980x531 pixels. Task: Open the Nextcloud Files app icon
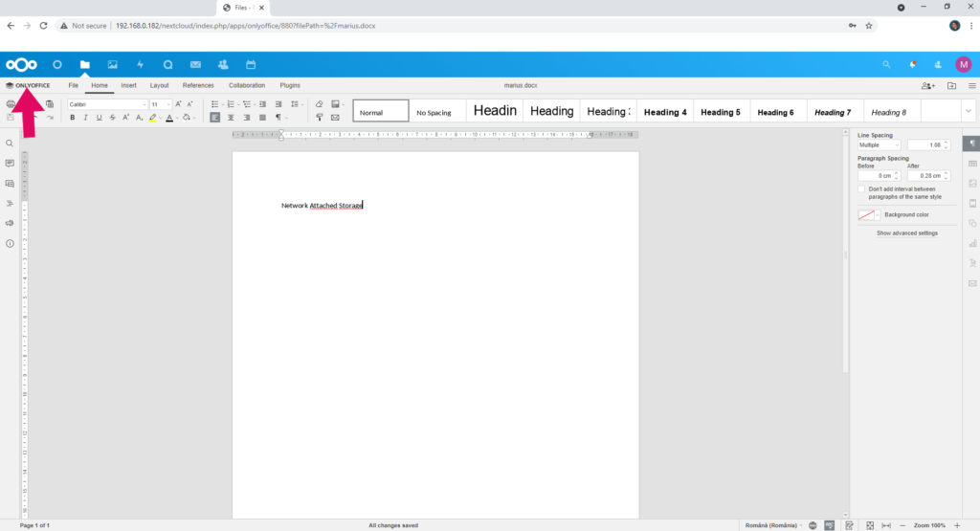85,64
